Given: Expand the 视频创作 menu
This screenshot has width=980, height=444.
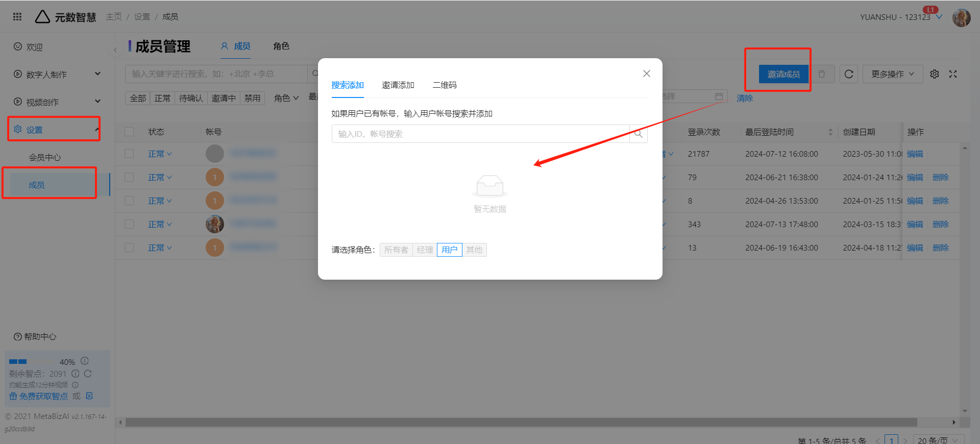Looking at the screenshot, I should coord(57,102).
